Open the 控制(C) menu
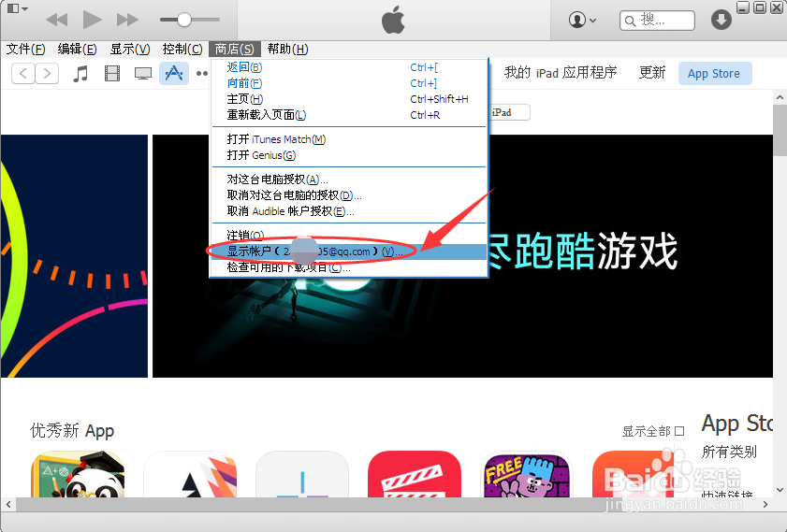This screenshot has height=532, width=787. [182, 50]
